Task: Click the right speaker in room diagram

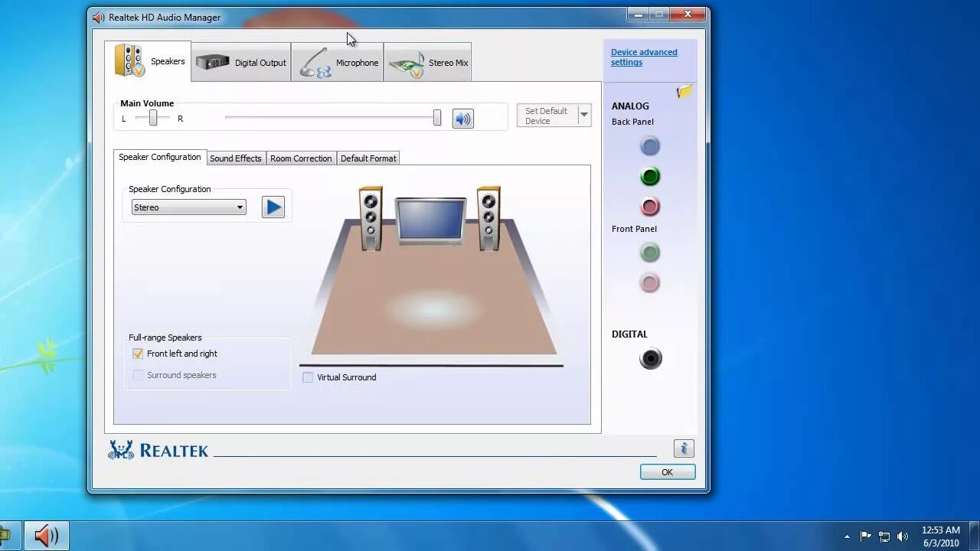Action: pos(488,218)
